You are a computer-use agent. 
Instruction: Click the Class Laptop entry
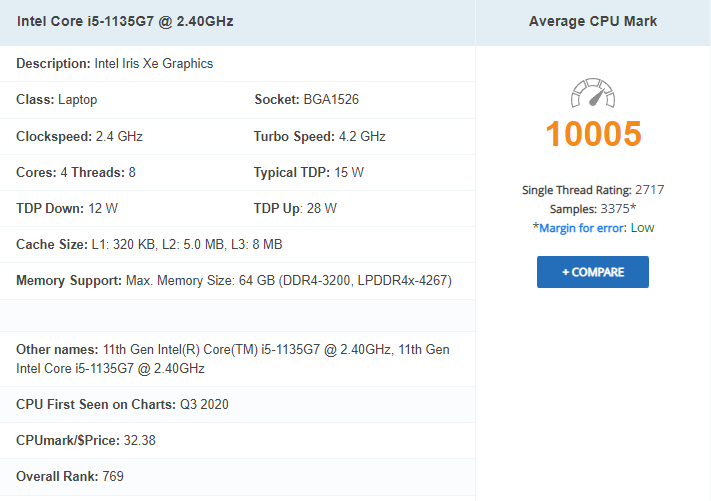[x=57, y=99]
